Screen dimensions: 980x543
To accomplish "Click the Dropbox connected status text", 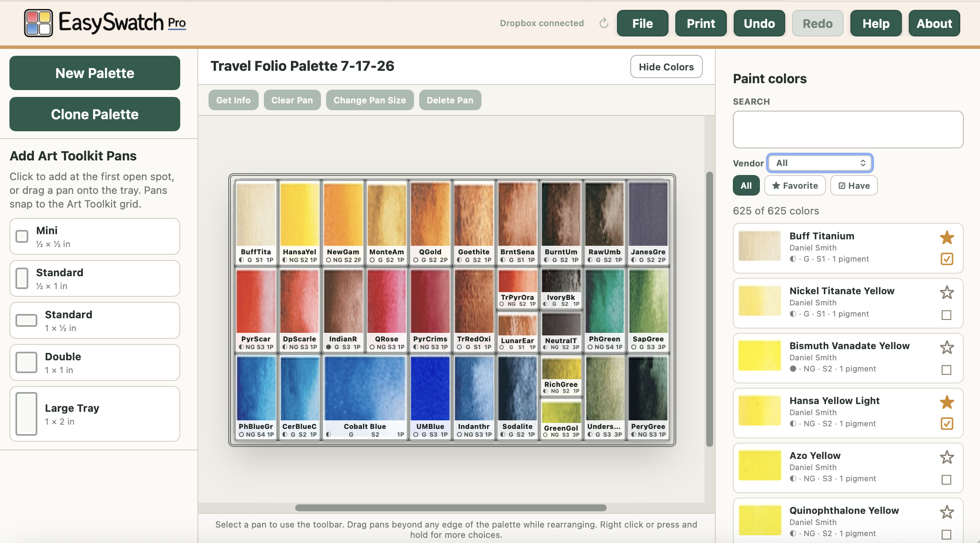I will coord(542,23).
